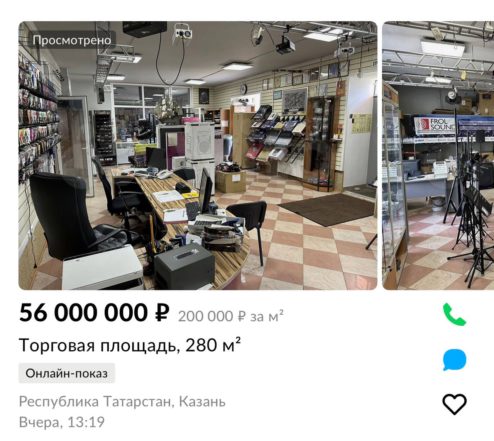
Task: Open chat via blue message bubble icon
Action: pyautogui.click(x=454, y=360)
